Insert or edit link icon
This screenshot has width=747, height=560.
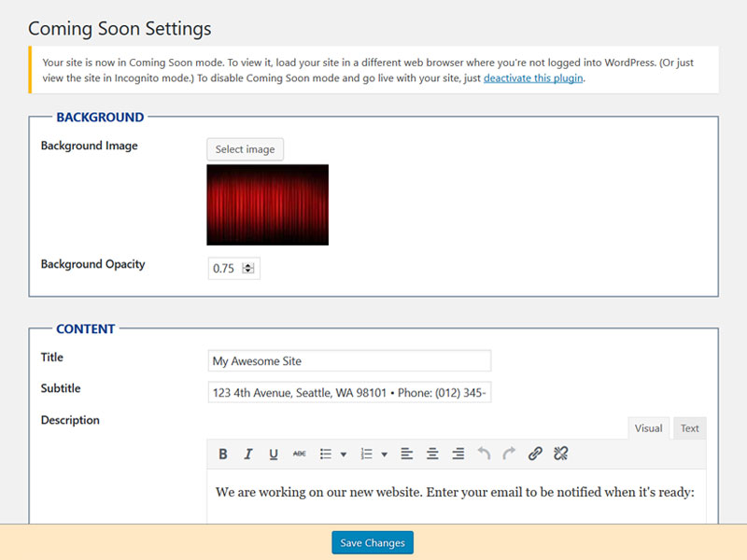point(535,454)
